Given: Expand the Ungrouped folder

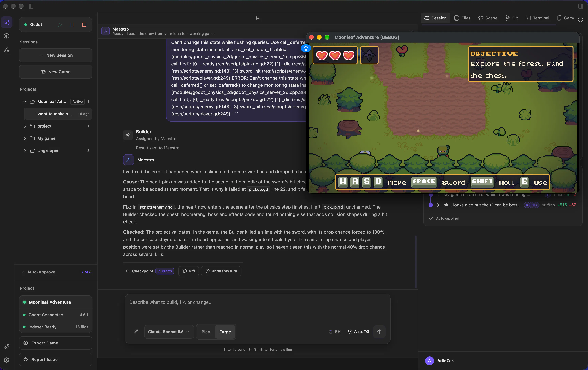Looking at the screenshot, I should (24, 151).
